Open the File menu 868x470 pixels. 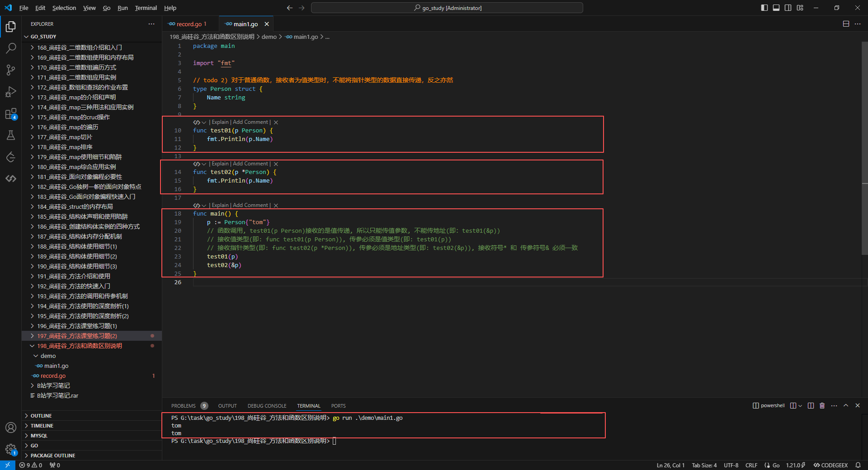[24, 8]
